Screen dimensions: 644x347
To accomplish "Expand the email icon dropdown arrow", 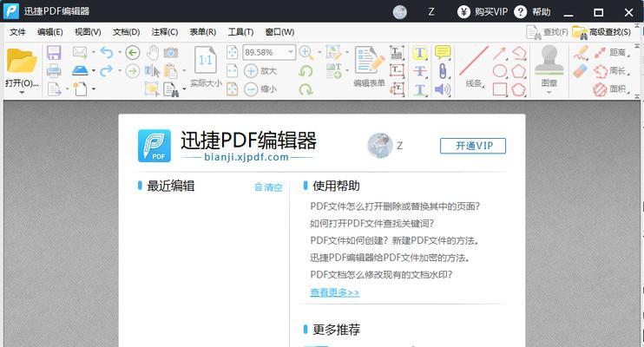I will (93, 52).
